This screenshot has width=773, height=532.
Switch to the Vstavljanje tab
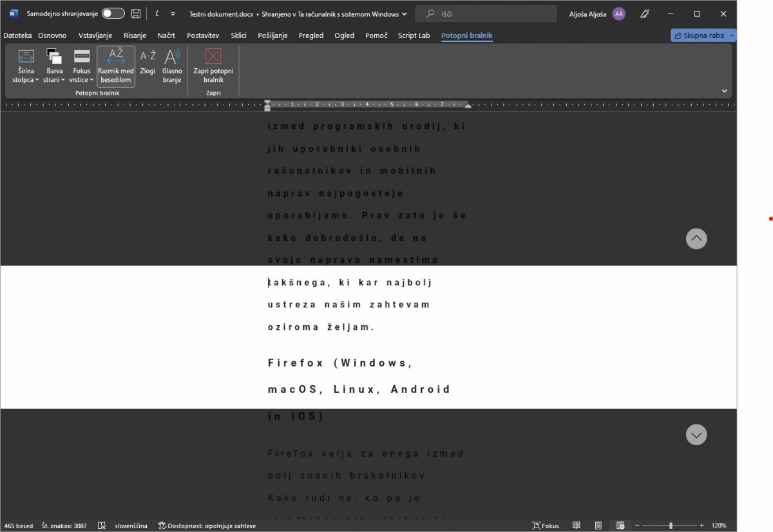[x=95, y=35]
